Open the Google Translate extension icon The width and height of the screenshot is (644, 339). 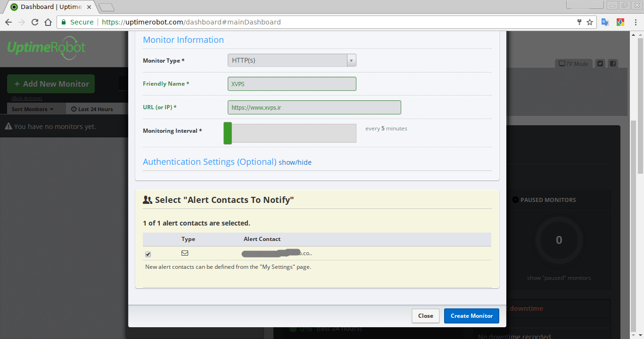point(605,22)
